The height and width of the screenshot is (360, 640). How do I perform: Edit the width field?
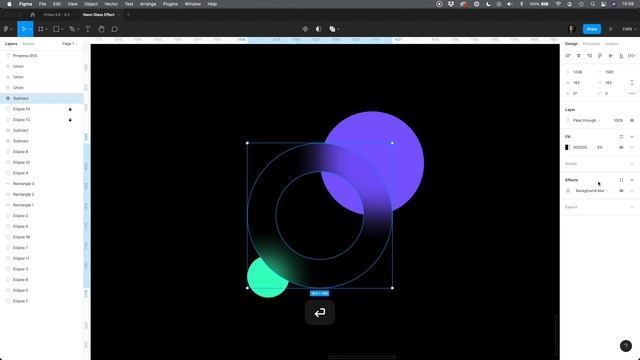pos(579,82)
